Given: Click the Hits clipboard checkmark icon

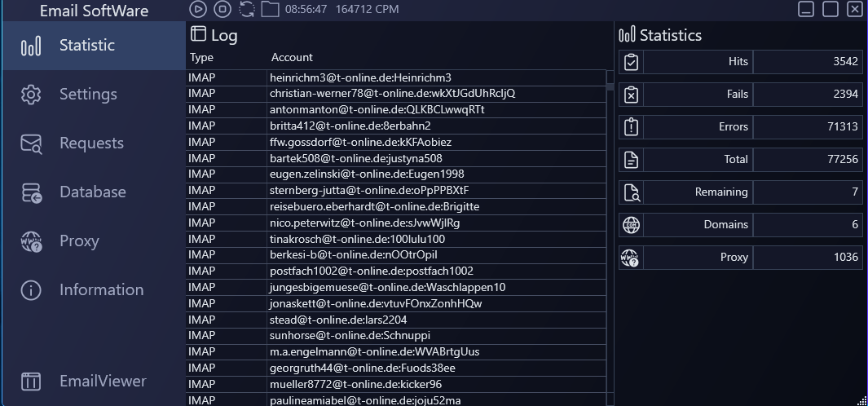Looking at the screenshot, I should coord(631,62).
